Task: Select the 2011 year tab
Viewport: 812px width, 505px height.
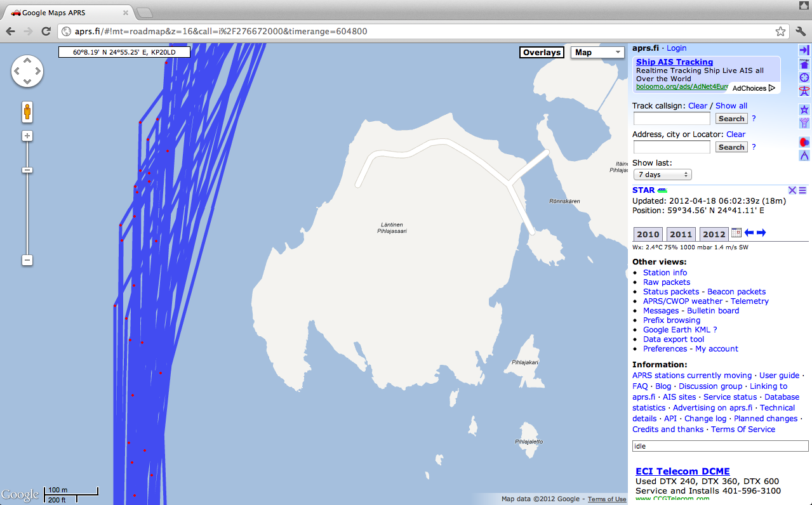Action: tap(681, 234)
